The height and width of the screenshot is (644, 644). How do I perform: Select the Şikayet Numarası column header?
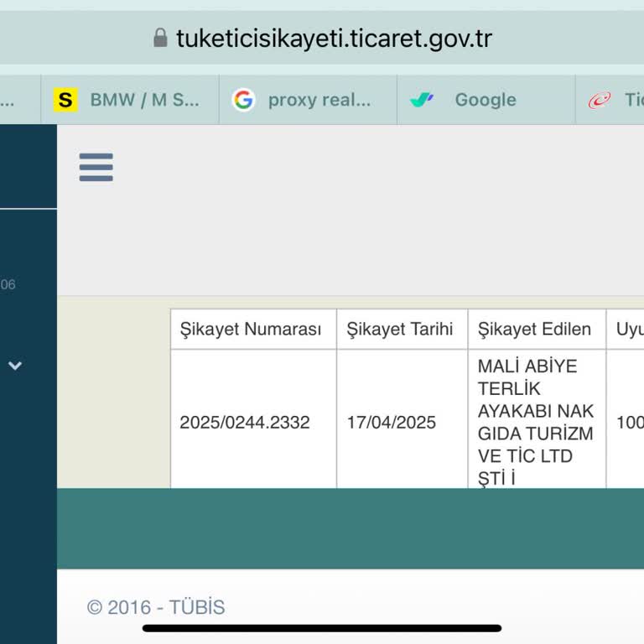pyautogui.click(x=253, y=329)
